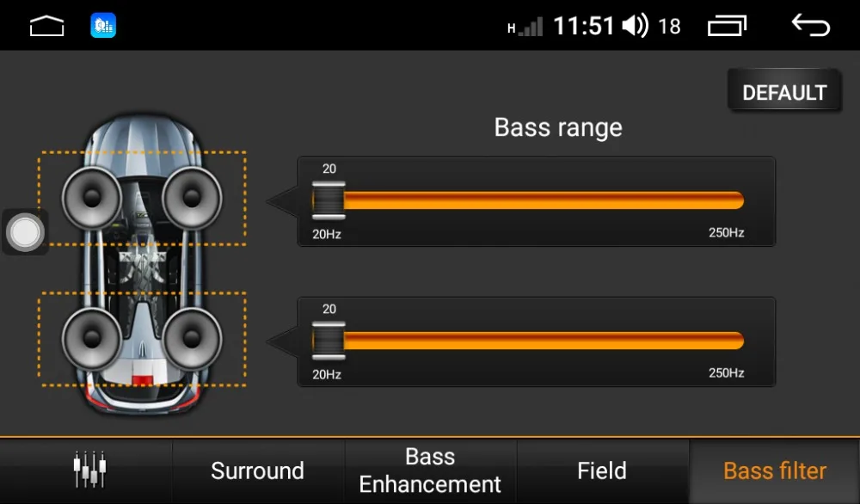Tap the clock showing 11:51
This screenshot has height=504, width=860.
coord(584,27)
